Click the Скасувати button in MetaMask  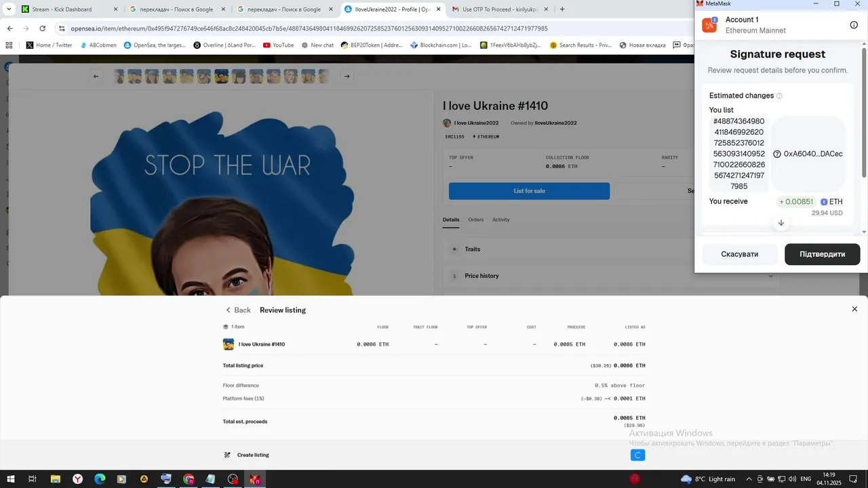coord(740,254)
